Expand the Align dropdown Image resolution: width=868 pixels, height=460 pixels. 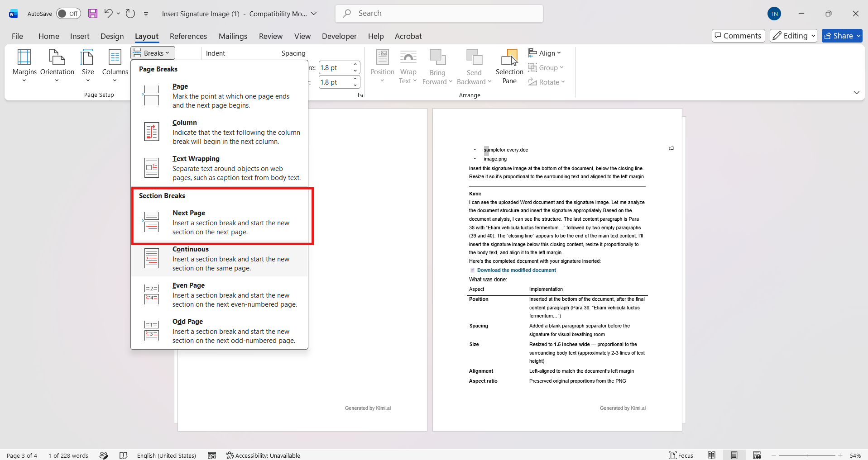pos(545,53)
